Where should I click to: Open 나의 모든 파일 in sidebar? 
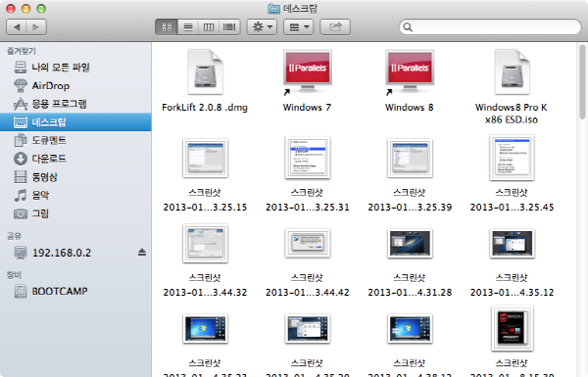pos(75,68)
